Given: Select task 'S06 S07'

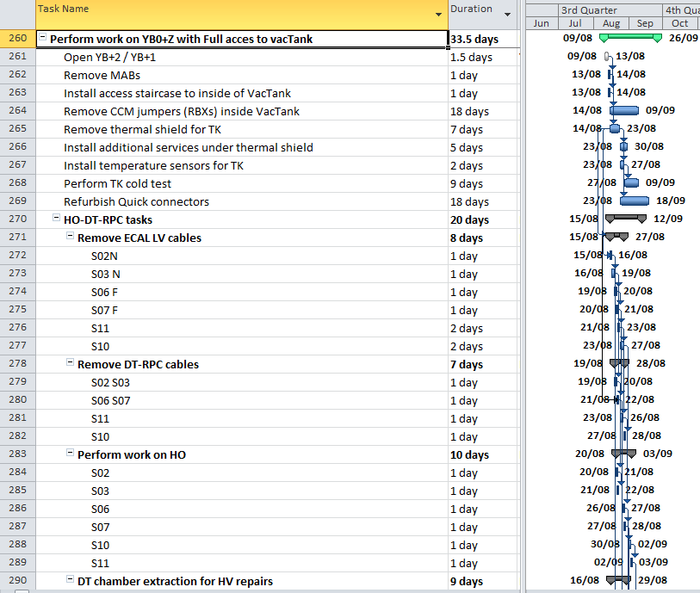Looking at the screenshot, I should 111,401.
